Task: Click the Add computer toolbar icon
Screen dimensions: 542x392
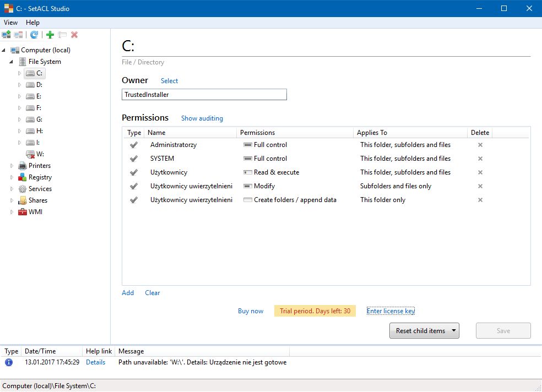Action: pyautogui.click(x=6, y=34)
